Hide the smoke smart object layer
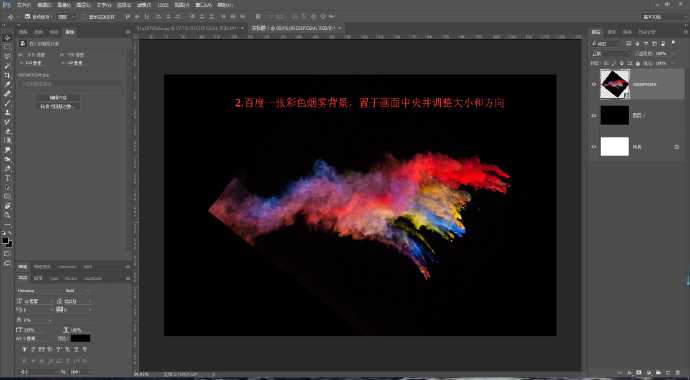 pos(595,84)
